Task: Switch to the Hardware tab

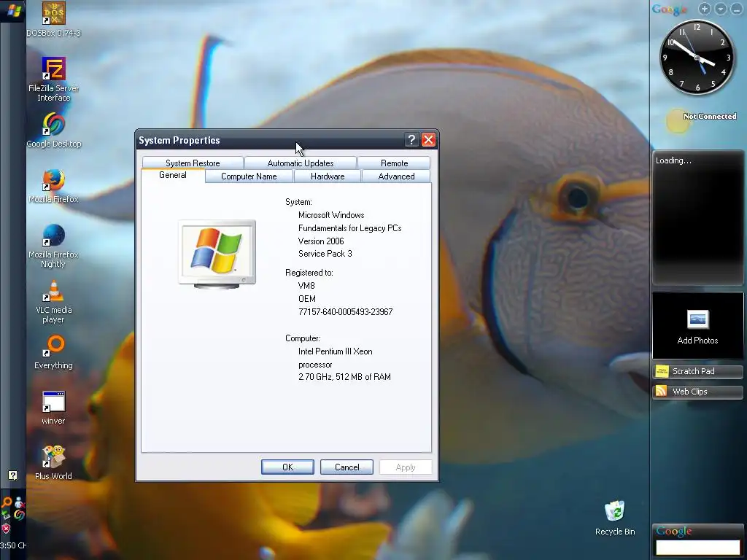Action: pyautogui.click(x=328, y=176)
